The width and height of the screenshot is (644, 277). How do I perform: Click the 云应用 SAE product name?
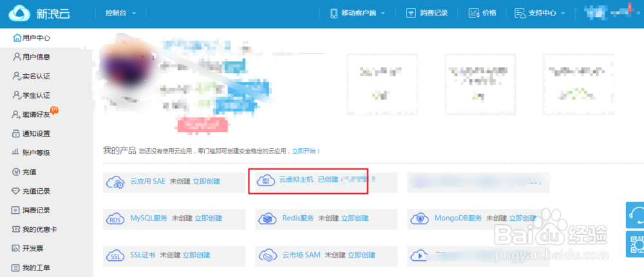point(148,181)
